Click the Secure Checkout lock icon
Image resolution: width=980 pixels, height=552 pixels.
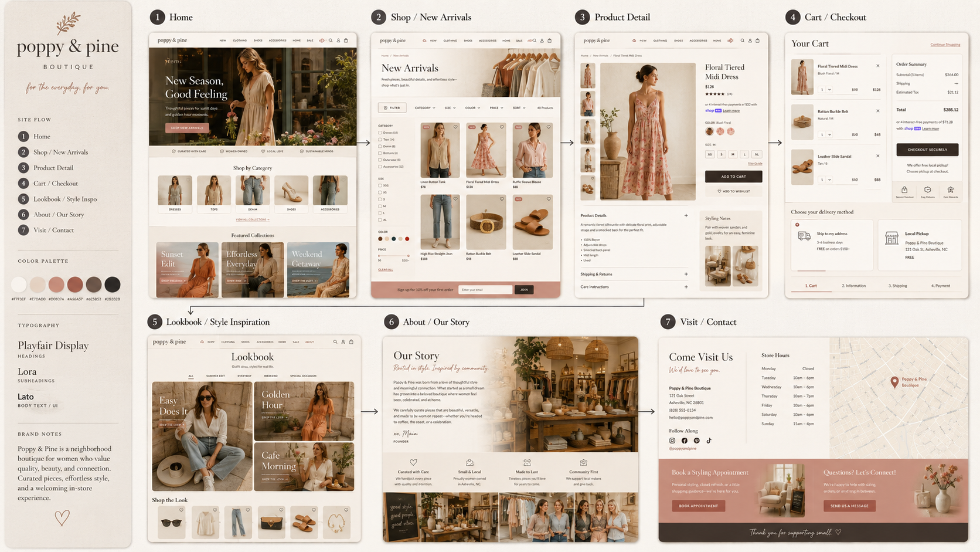tap(904, 189)
